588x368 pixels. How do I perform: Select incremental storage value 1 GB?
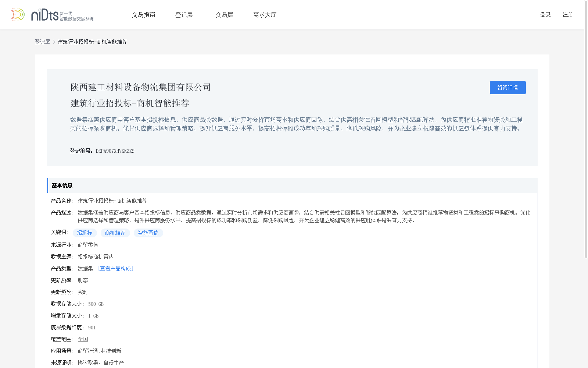(93, 316)
